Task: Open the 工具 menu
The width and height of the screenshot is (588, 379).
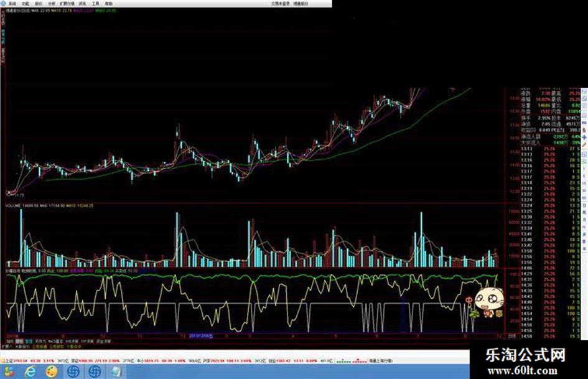Action: point(95,4)
